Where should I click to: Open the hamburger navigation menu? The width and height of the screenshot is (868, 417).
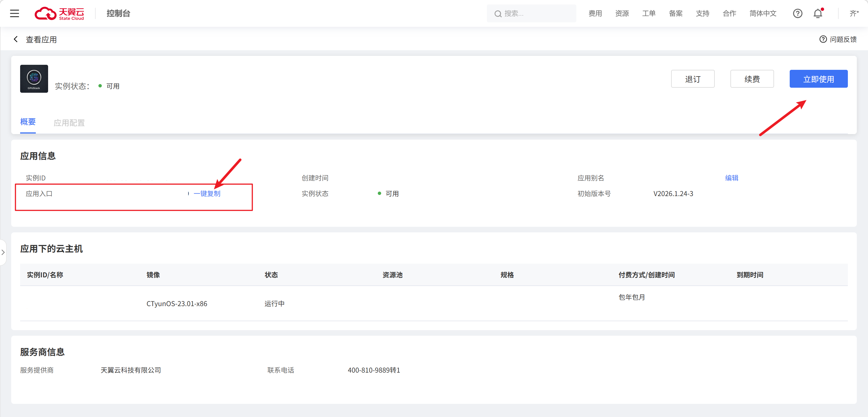pyautogui.click(x=15, y=13)
